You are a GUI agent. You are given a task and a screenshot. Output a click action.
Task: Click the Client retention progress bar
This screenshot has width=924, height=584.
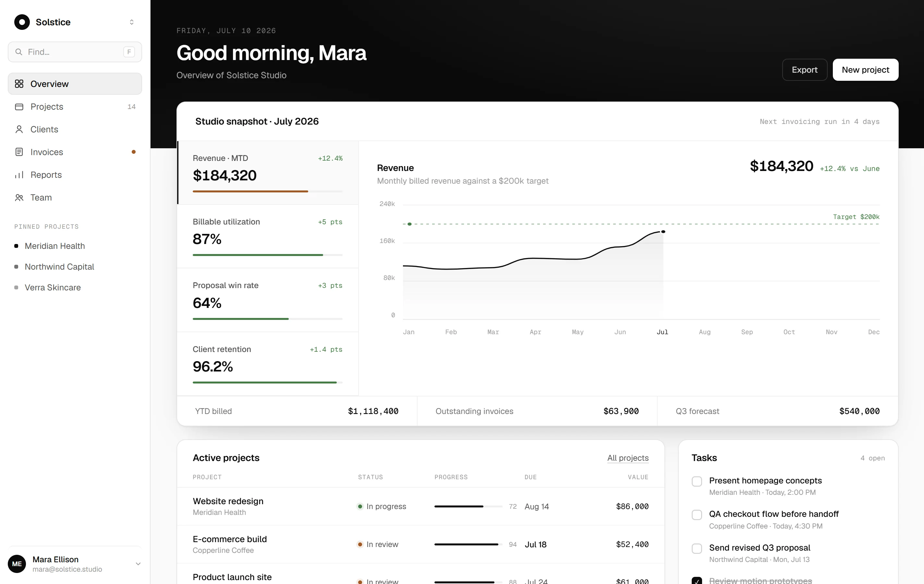pos(267,382)
